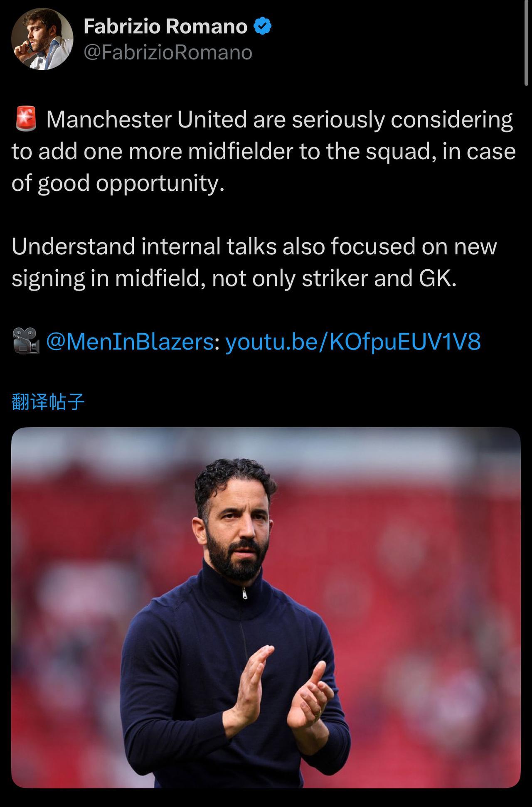The height and width of the screenshot is (807, 532).
Task: Tap the 翻译帖子 translate post link
Action: click(48, 402)
